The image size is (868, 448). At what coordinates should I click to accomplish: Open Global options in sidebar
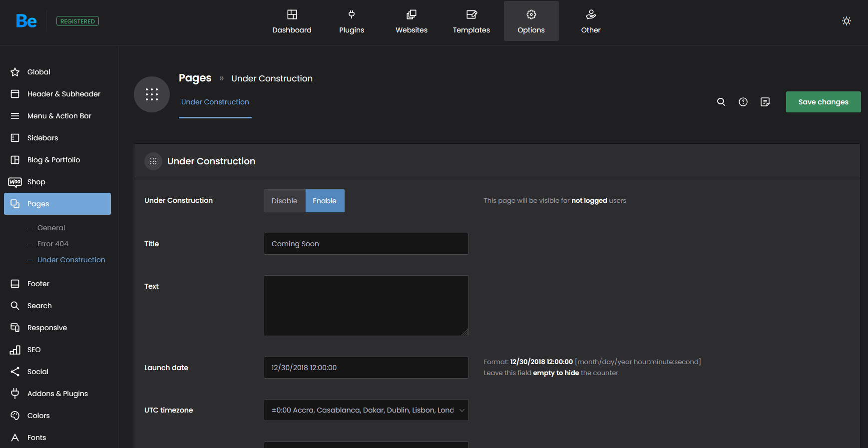pyautogui.click(x=57, y=72)
